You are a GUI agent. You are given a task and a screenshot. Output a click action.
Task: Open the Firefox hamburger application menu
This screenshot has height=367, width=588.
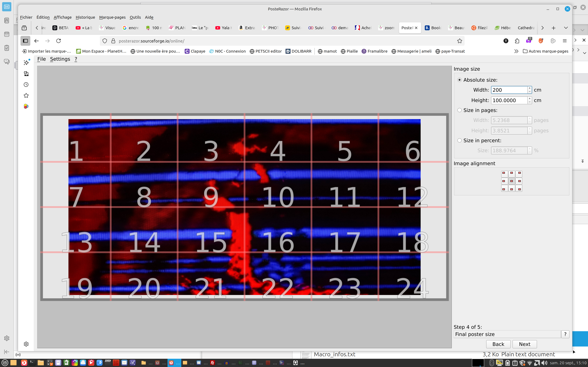pyautogui.click(x=565, y=41)
